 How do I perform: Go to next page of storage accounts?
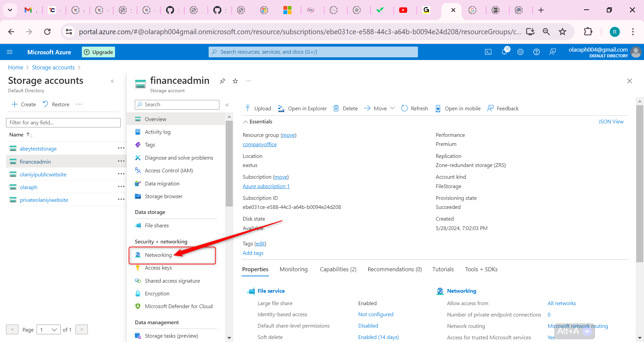82,330
